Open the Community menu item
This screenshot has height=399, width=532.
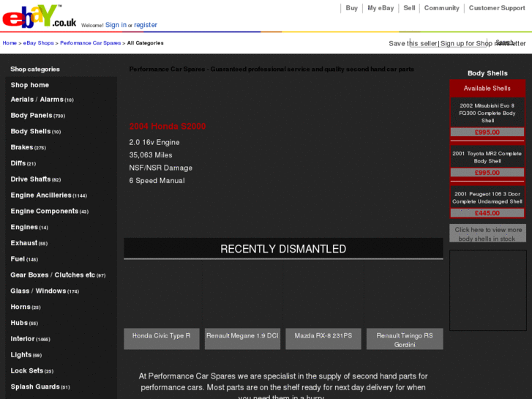pyautogui.click(x=441, y=8)
